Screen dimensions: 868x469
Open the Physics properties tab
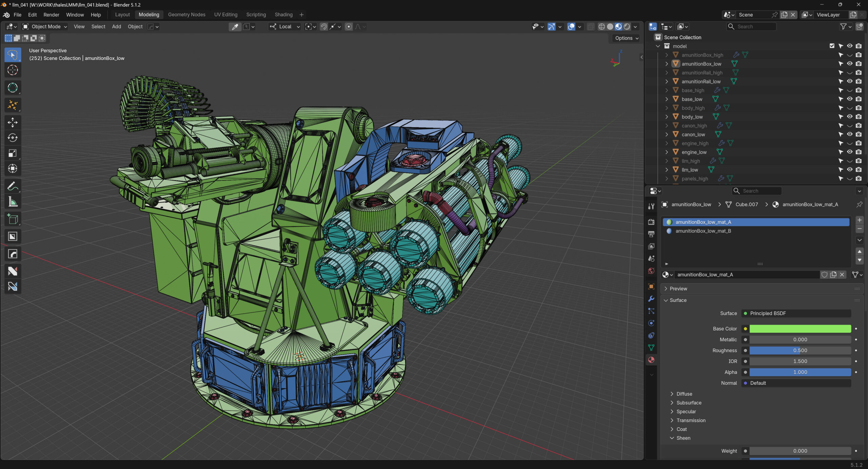tap(651, 323)
